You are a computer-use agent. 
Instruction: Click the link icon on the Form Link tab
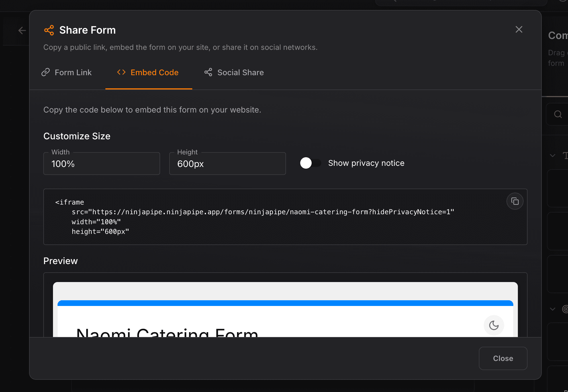[45, 72]
